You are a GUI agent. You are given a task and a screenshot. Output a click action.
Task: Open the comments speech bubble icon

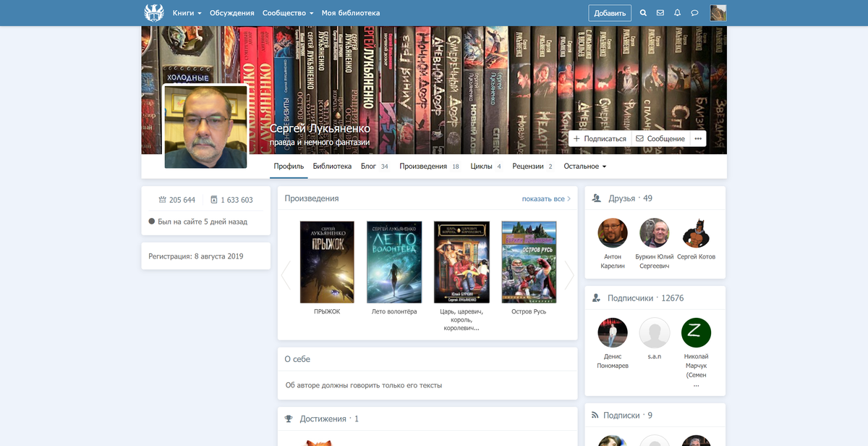pyautogui.click(x=694, y=13)
